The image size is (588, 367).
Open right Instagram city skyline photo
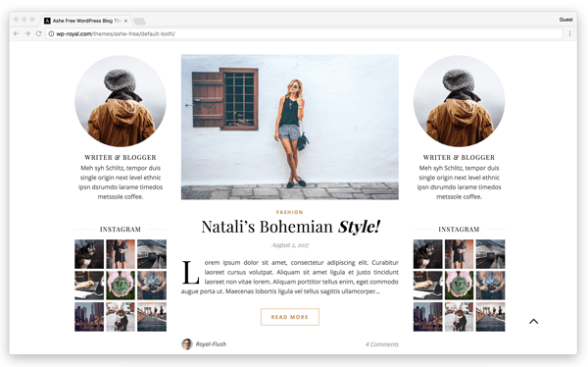pyautogui.click(x=428, y=317)
